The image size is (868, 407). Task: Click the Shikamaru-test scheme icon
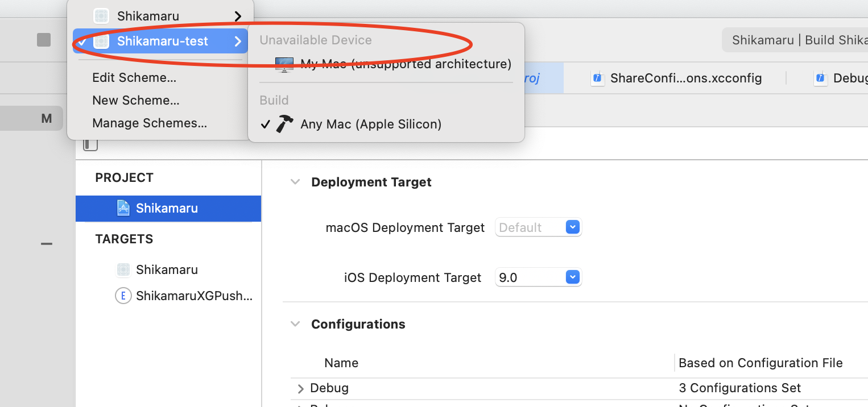[x=101, y=41]
